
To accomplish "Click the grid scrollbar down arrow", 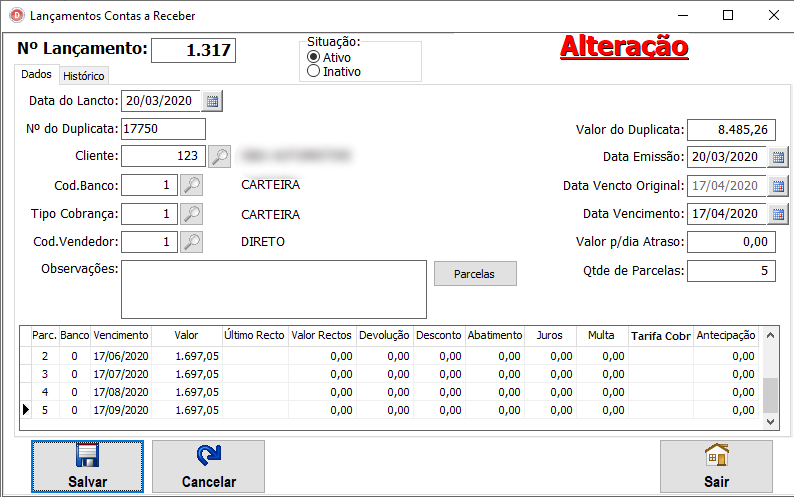I will [769, 423].
